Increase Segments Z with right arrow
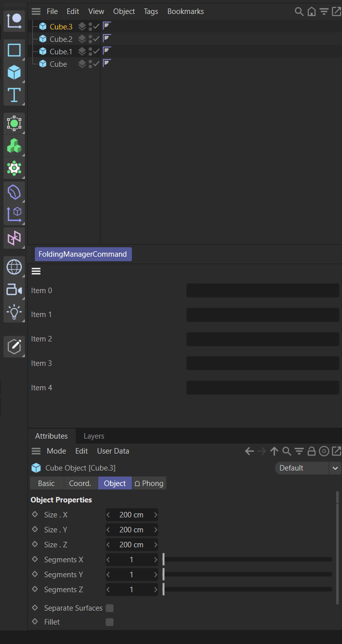 tap(155, 590)
